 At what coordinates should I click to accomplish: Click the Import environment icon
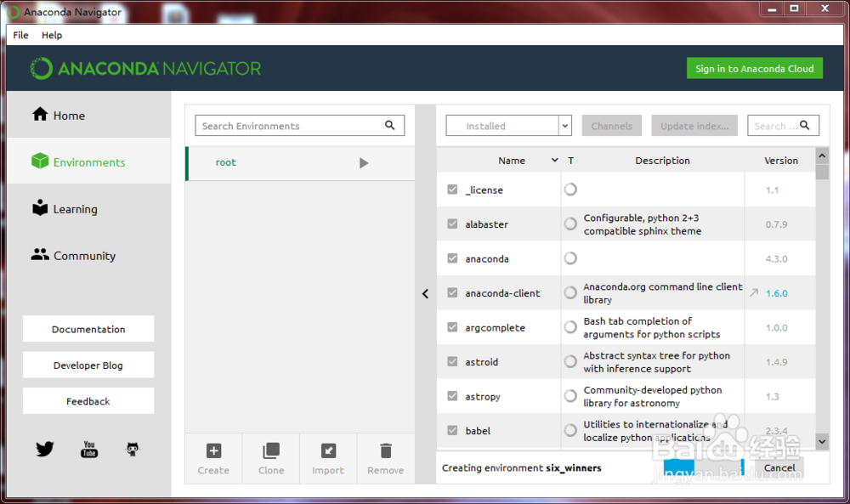[x=328, y=451]
